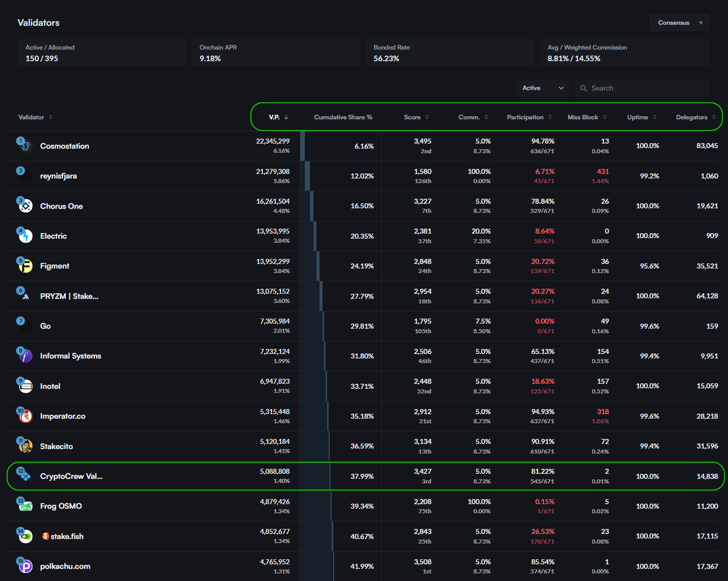Viewport: 728px width, 581px height.
Task: Click the Frog OSMO validator logo
Action: [26, 506]
